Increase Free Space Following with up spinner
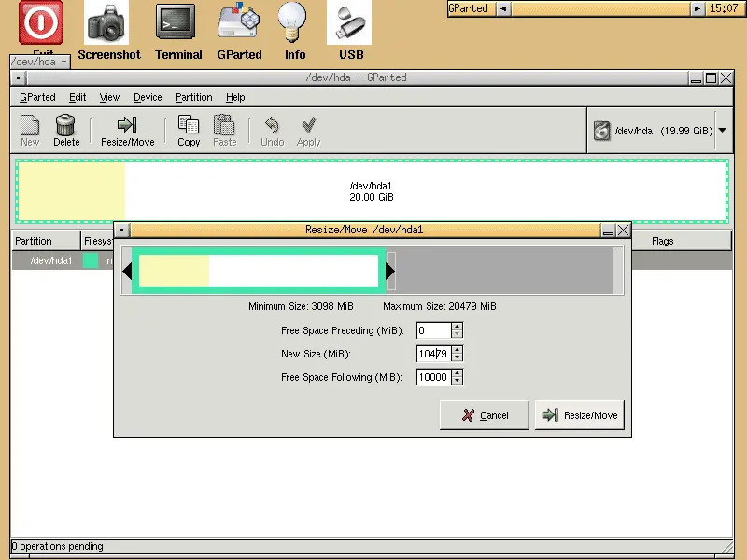The width and height of the screenshot is (747, 560). coord(457,372)
